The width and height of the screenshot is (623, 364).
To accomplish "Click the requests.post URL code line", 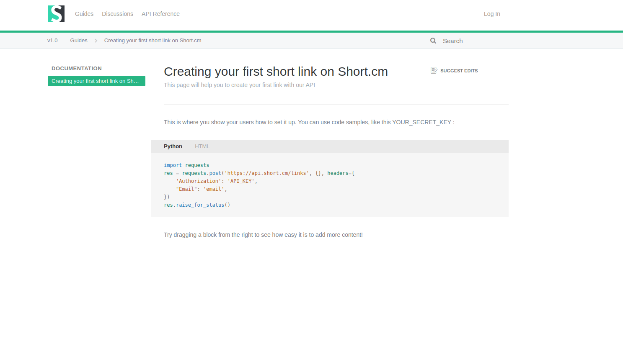I will [259, 173].
